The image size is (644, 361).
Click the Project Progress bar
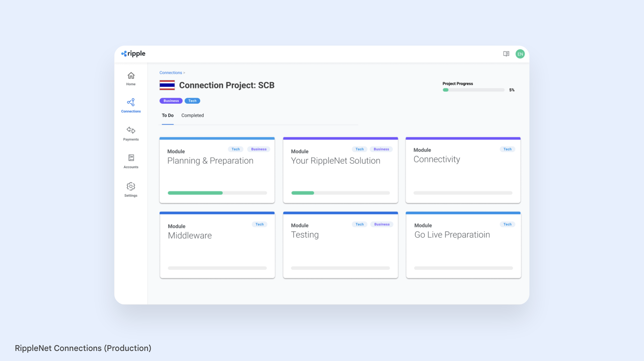click(x=474, y=90)
